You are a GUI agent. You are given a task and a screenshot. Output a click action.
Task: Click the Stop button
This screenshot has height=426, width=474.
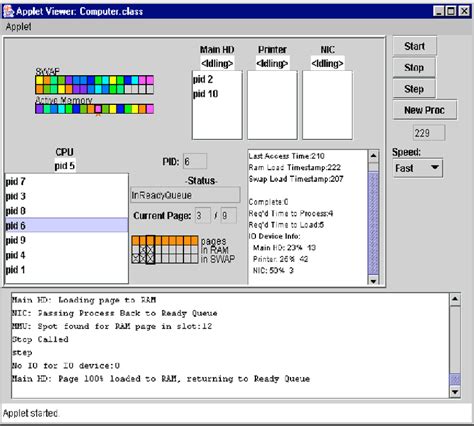click(414, 68)
